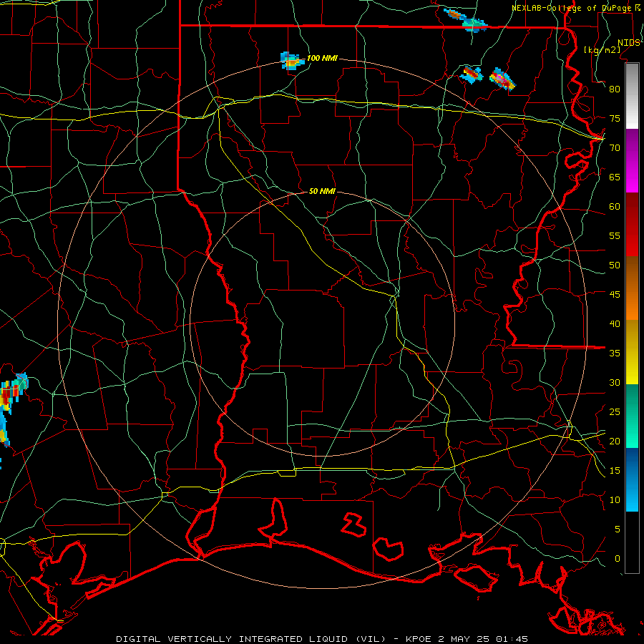Click the "45" value on the color scale
This screenshot has width=644, height=644.
[x=615, y=295]
